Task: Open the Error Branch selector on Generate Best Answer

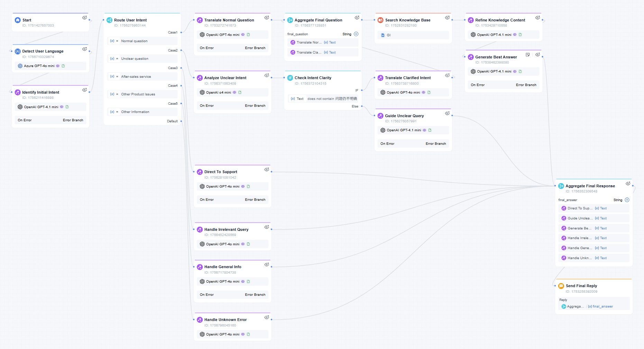Action: 526,85
